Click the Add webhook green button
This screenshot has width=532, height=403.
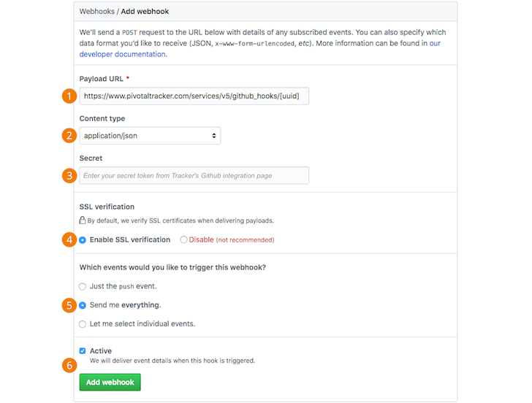click(110, 383)
